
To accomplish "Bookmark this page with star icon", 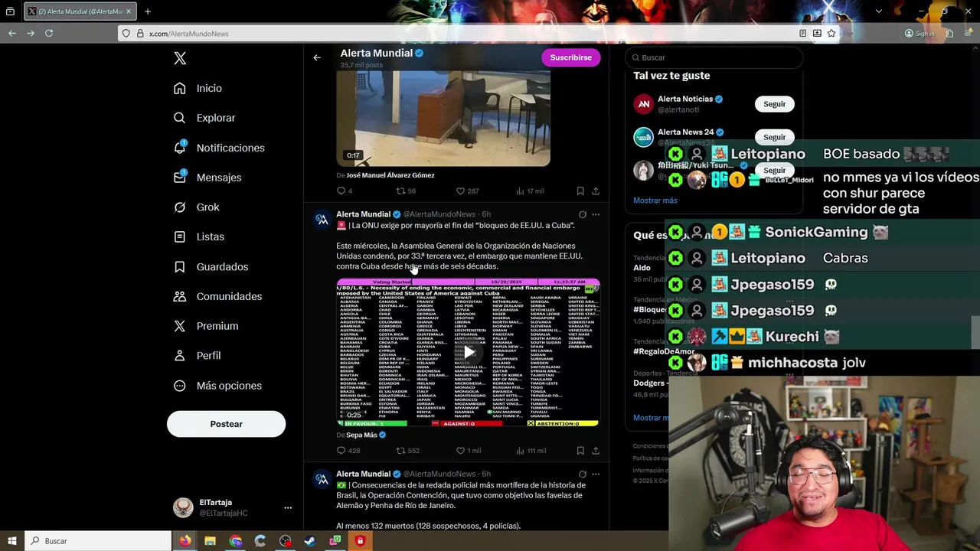I will [831, 33].
